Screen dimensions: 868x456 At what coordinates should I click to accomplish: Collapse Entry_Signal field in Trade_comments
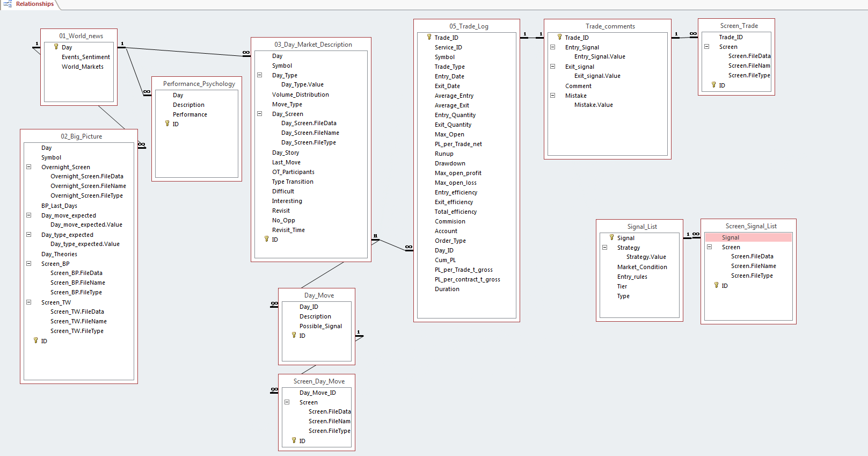pos(552,47)
